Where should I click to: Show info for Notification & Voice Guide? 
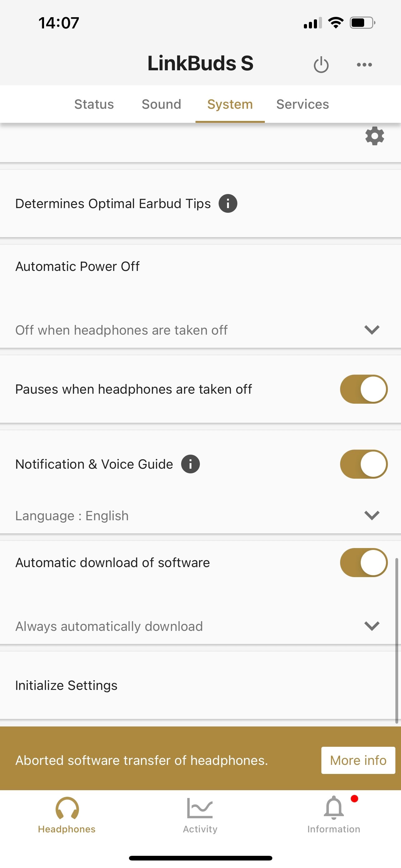190,464
